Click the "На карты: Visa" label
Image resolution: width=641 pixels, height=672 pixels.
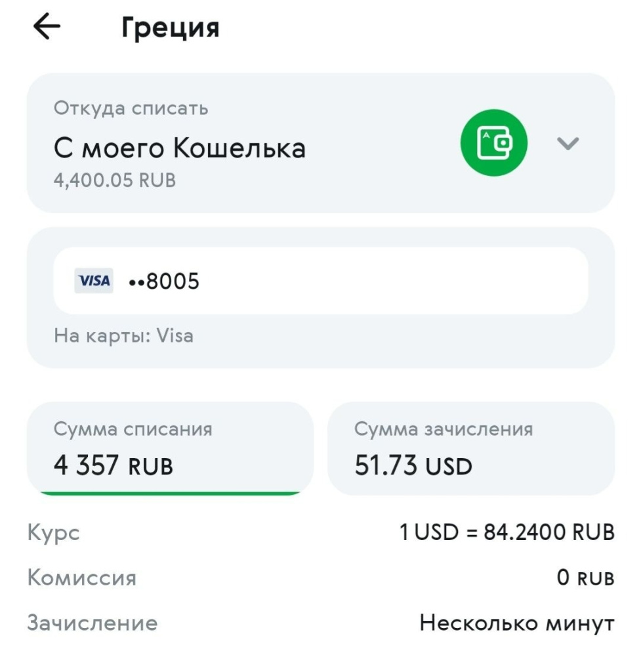point(123,337)
